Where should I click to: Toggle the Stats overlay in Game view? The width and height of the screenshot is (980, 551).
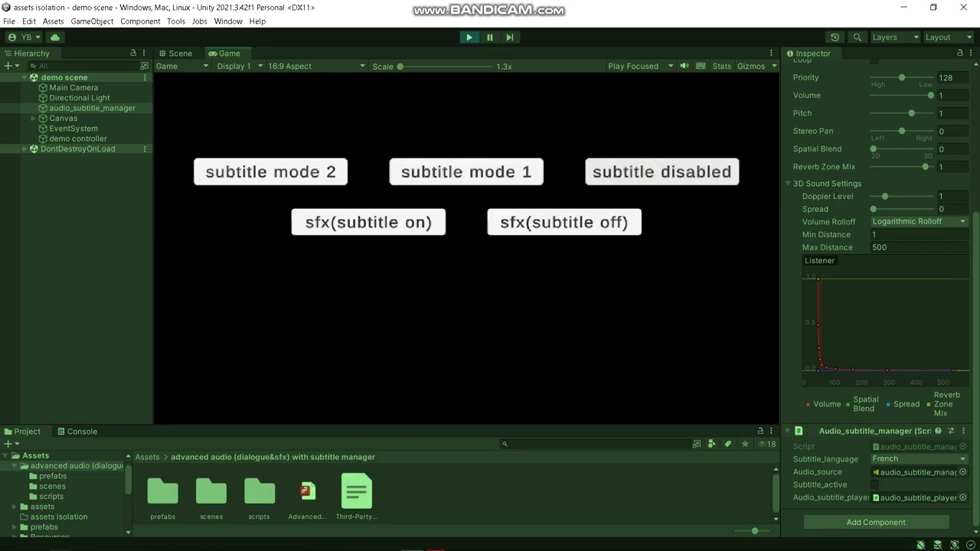(x=722, y=66)
